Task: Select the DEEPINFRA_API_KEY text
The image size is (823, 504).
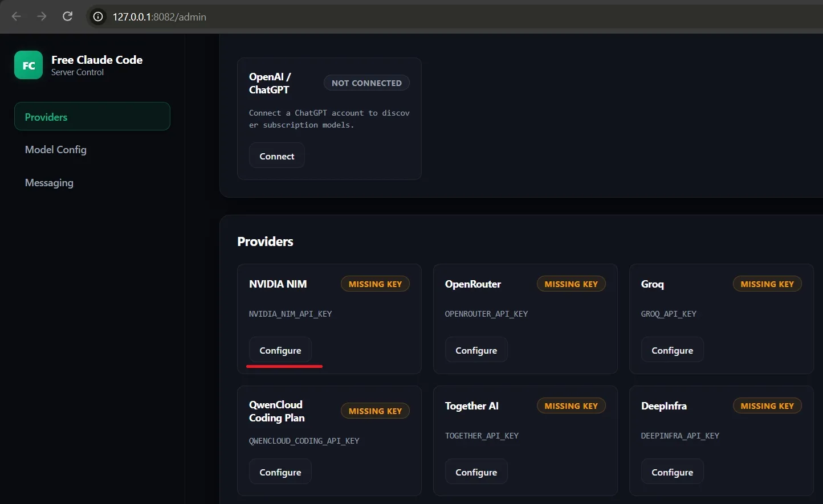Action: tap(680, 436)
